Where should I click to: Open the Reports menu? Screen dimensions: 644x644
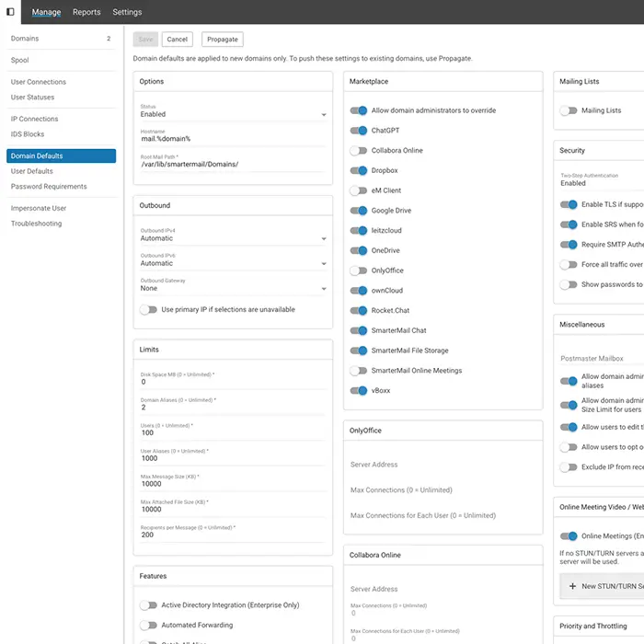coord(86,12)
